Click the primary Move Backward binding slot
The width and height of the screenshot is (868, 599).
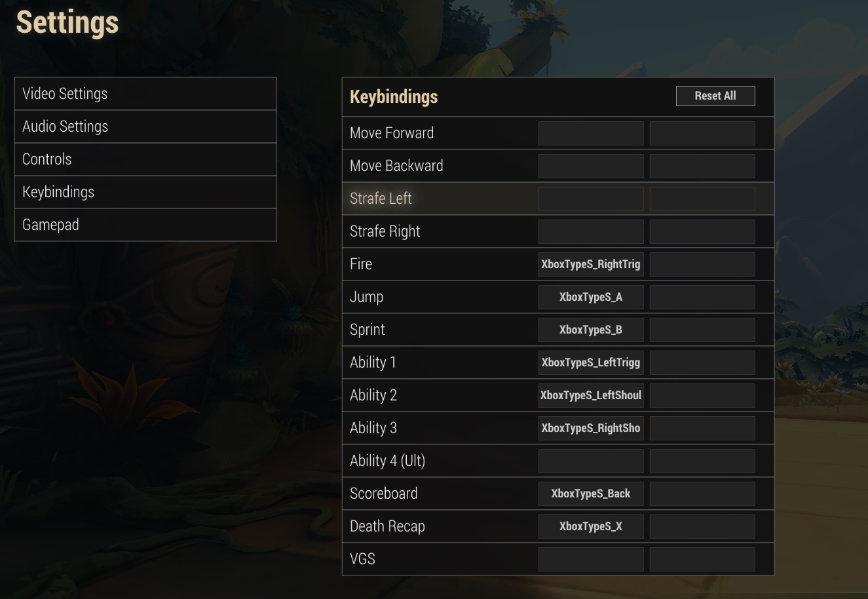pyautogui.click(x=591, y=166)
